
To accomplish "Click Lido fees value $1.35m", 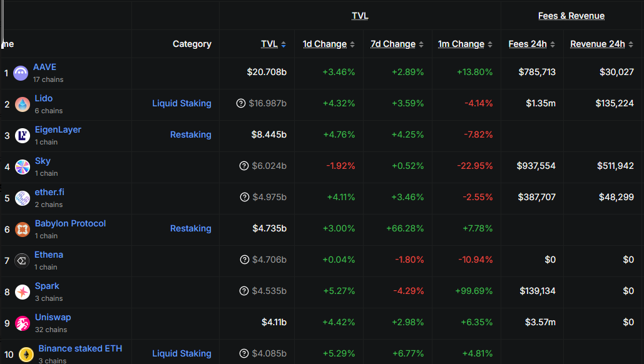I will [541, 103].
